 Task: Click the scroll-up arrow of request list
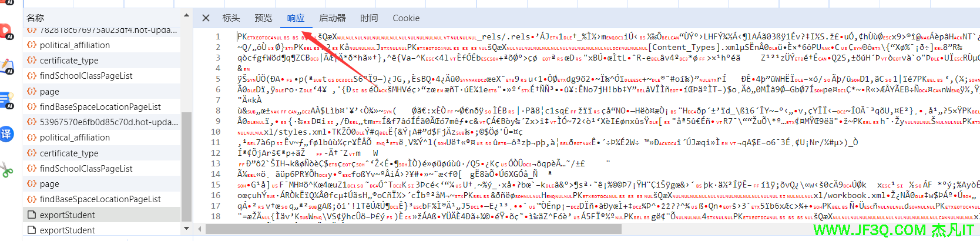click(186, 15)
